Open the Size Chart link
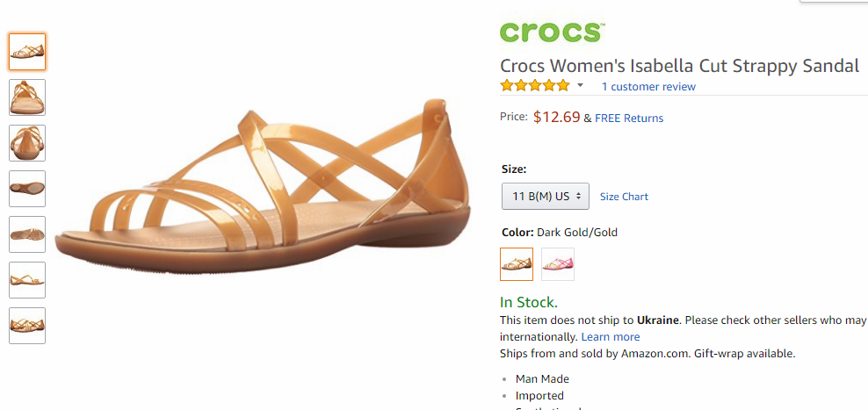Viewport: 868px width, 410px height. [624, 197]
